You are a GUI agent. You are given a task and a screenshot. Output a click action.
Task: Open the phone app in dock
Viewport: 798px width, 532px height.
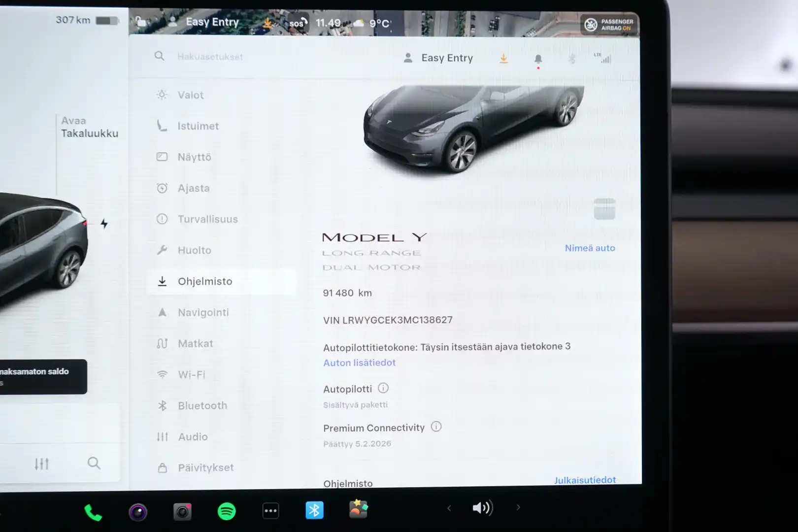pyautogui.click(x=93, y=512)
